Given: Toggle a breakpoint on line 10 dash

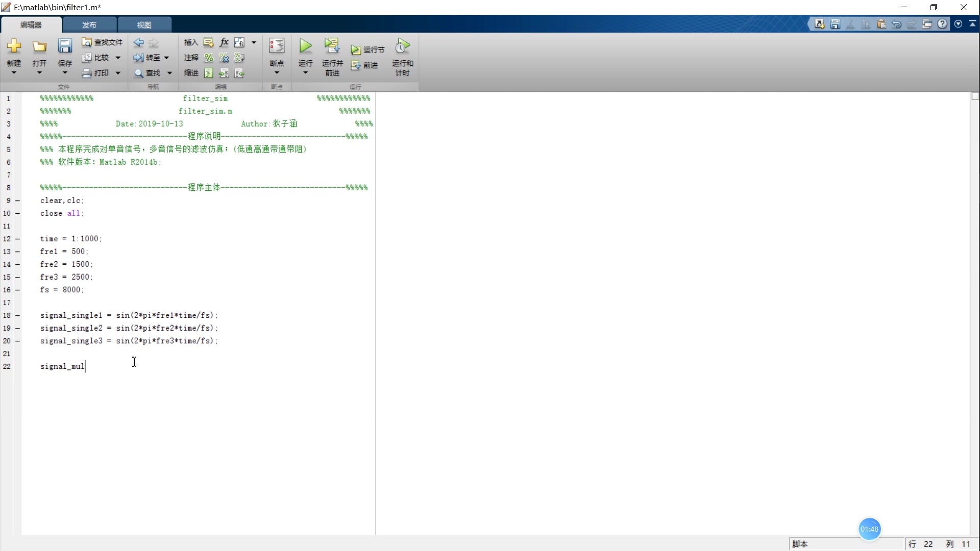Looking at the screenshot, I should click(17, 213).
